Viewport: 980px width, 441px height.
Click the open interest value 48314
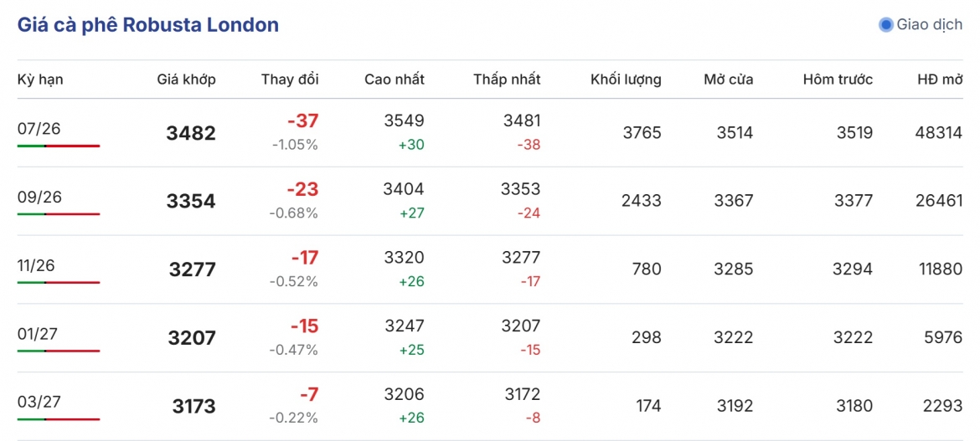coord(939,132)
